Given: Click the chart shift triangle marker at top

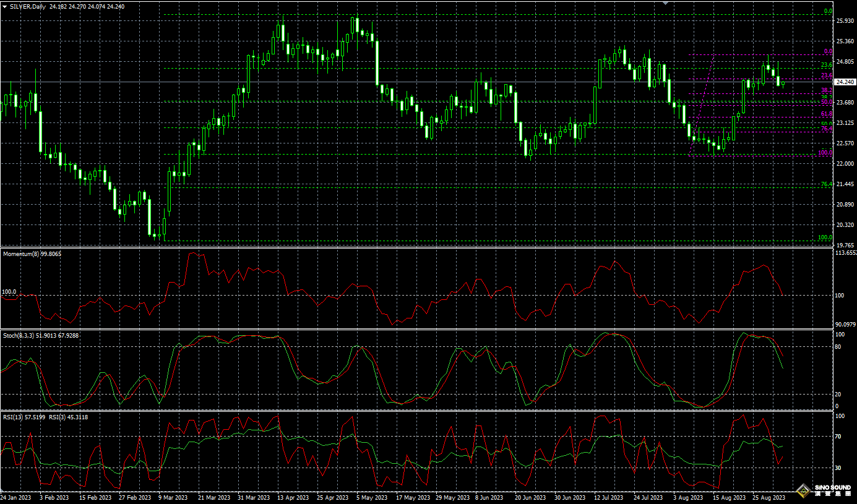Looking at the screenshot, I should [665, 2].
